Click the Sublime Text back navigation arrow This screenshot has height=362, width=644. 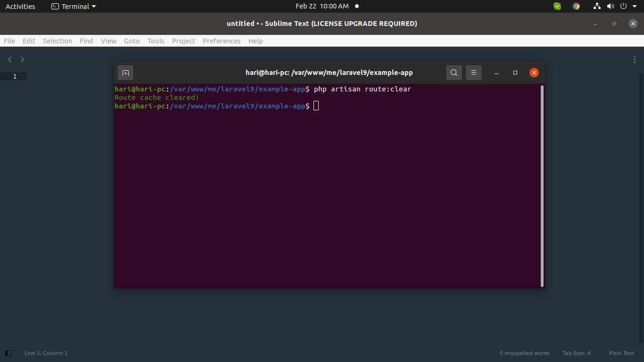coord(10,59)
